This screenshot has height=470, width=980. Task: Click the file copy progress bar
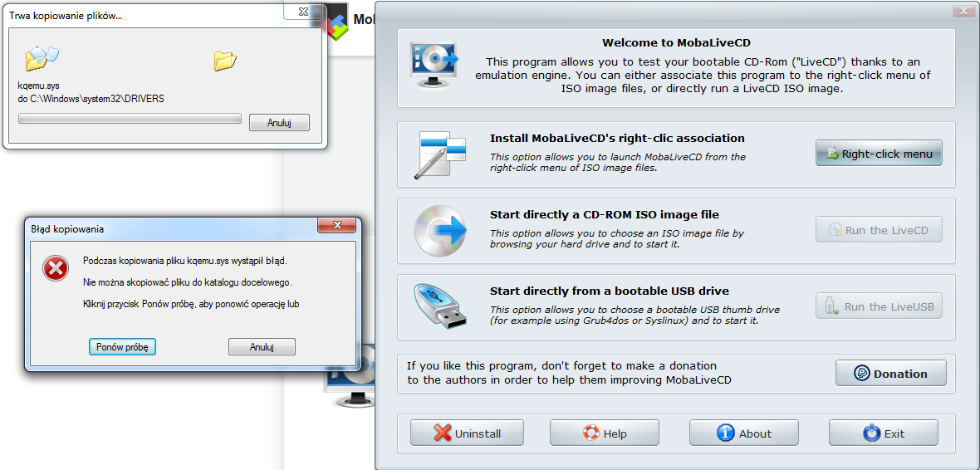pos(130,119)
